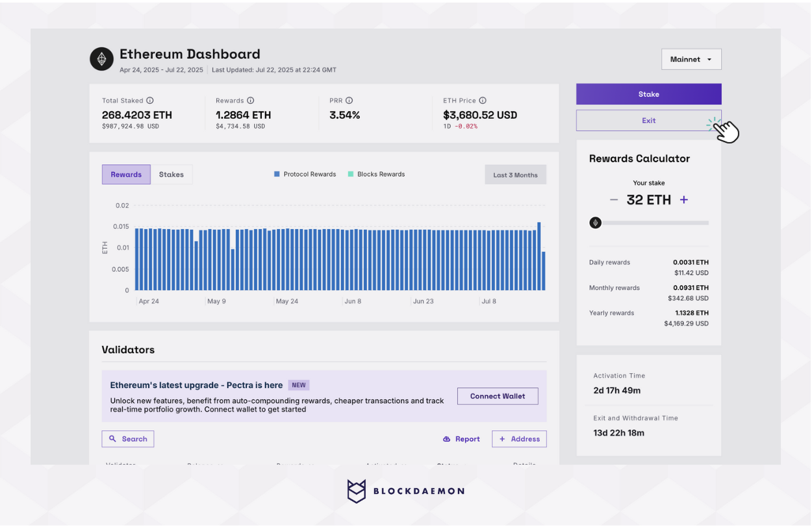Click the tallest bar near chart end
Image resolution: width=812 pixels, height=527 pixels.
[539, 256]
